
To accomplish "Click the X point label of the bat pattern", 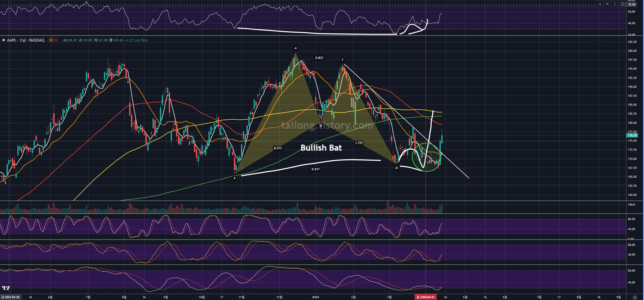I will 234,178.
